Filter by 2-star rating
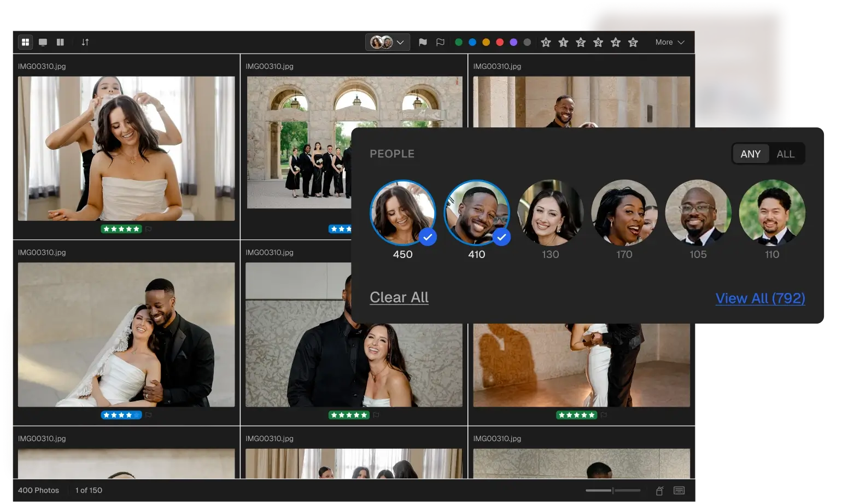848x504 pixels. click(581, 42)
